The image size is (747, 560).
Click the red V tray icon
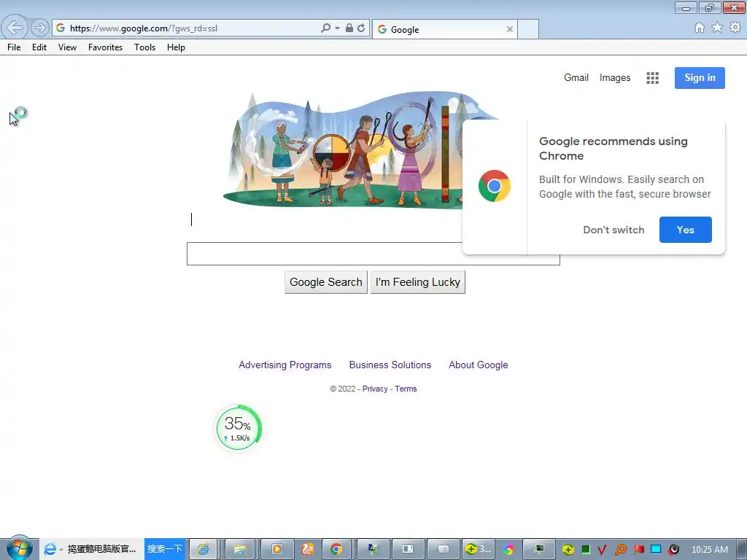tap(602, 550)
